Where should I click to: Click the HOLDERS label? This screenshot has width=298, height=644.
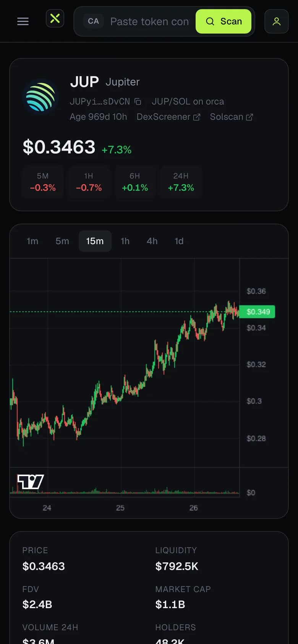point(175,628)
